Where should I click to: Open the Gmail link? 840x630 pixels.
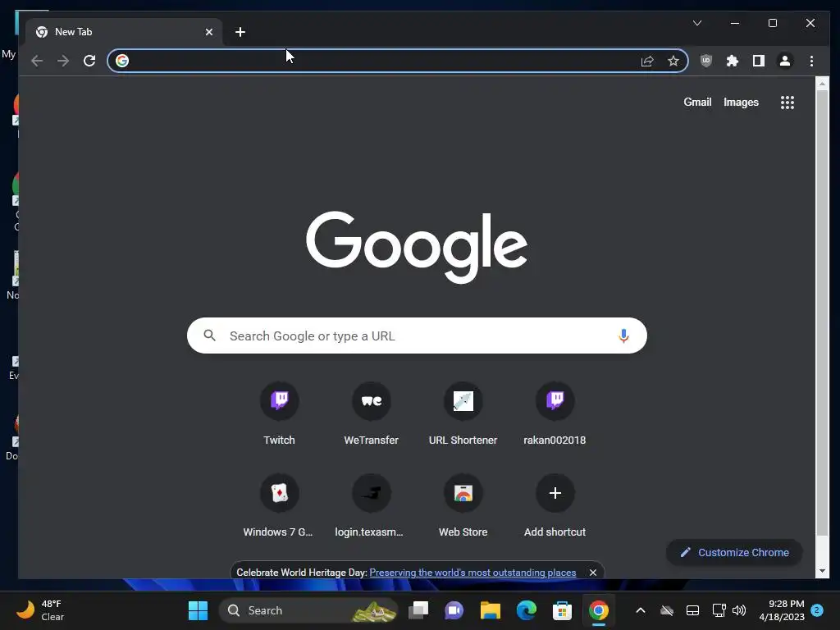[x=697, y=102]
